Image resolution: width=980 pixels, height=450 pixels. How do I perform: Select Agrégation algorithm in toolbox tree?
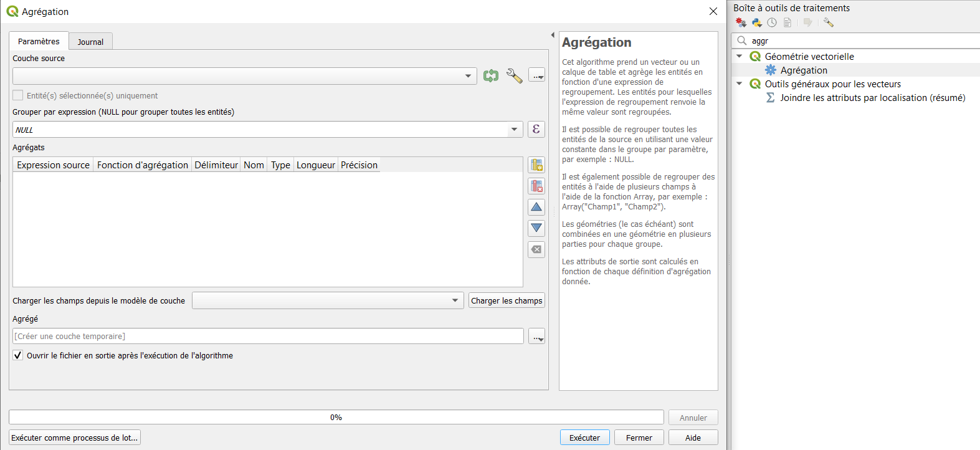point(804,70)
